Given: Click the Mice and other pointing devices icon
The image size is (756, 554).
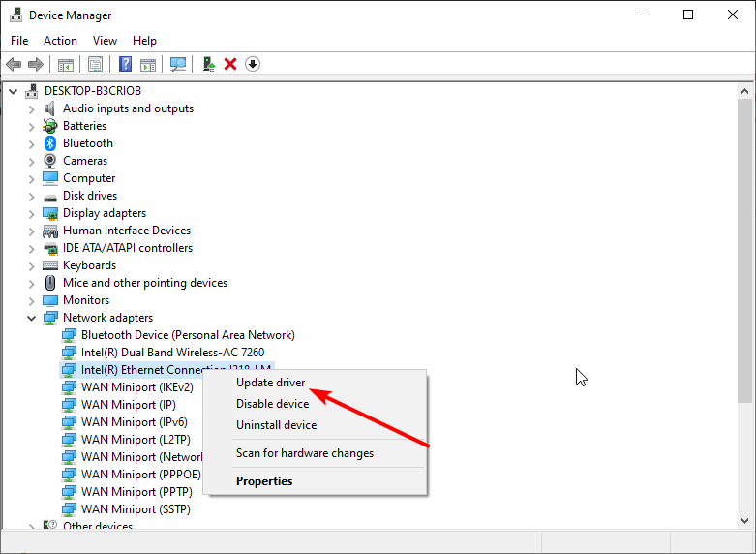Looking at the screenshot, I should 49,283.
